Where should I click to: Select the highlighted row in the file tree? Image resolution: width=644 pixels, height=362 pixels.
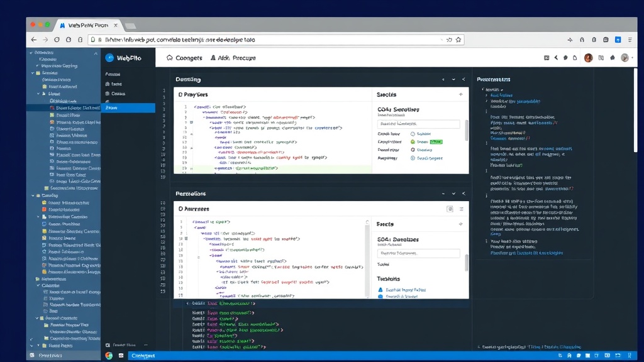[x=64, y=108]
